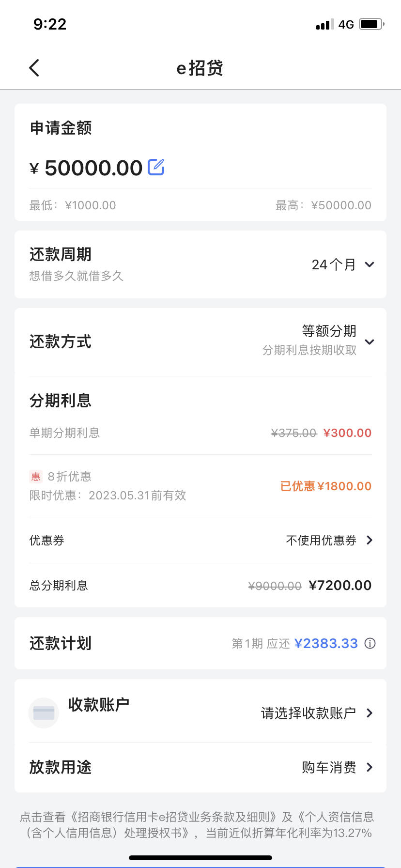The height and width of the screenshot is (868, 401).
Task: Tap the red 惠 discount badge
Action: [36, 477]
